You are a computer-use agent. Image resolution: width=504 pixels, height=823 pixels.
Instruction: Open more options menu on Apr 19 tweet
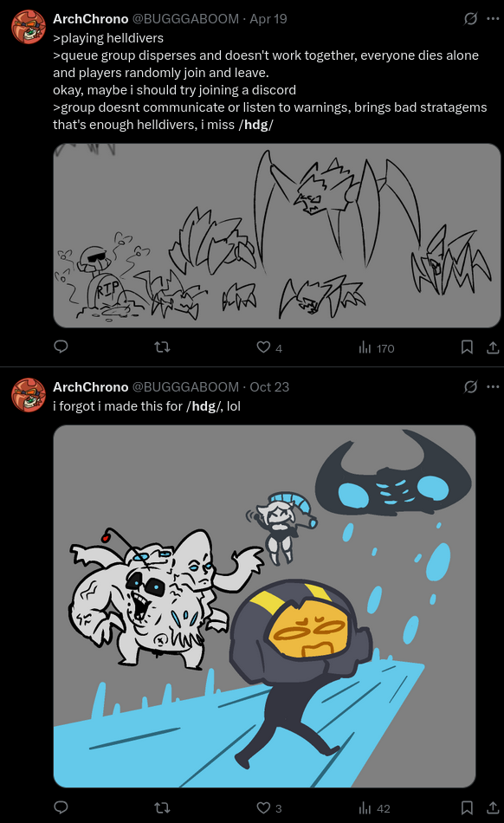pos(493,19)
